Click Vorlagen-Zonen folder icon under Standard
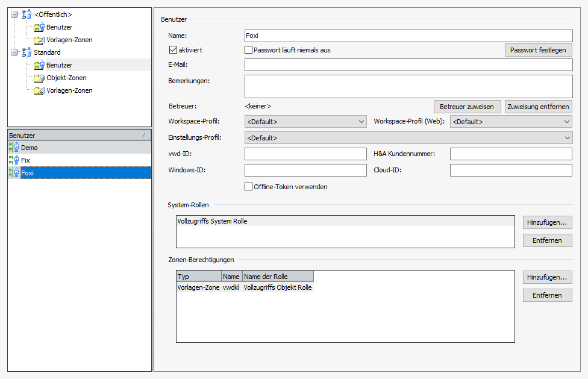 pyautogui.click(x=39, y=90)
